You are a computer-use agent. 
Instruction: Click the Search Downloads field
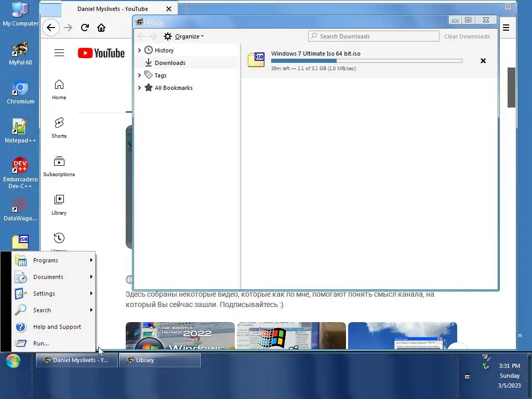click(374, 36)
